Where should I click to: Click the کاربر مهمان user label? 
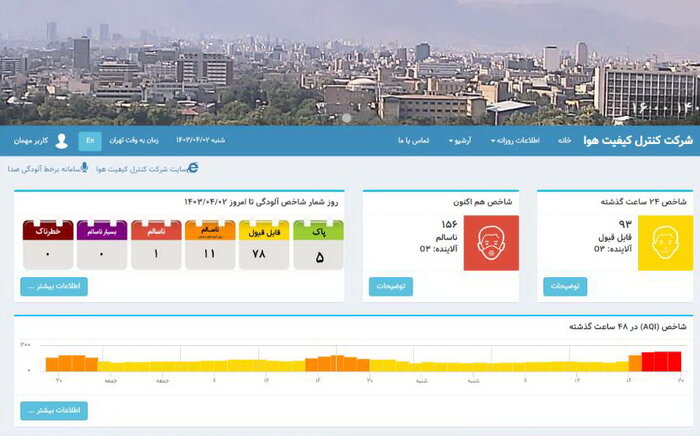(31, 141)
